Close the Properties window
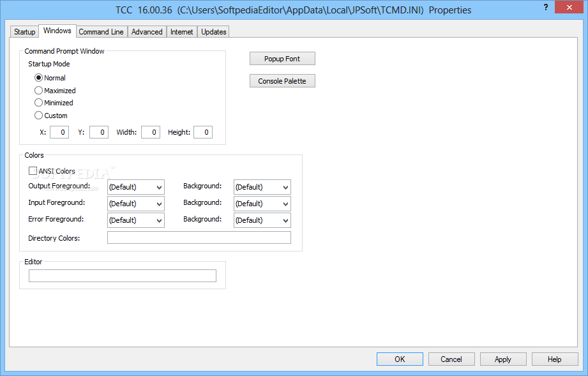 coord(569,7)
